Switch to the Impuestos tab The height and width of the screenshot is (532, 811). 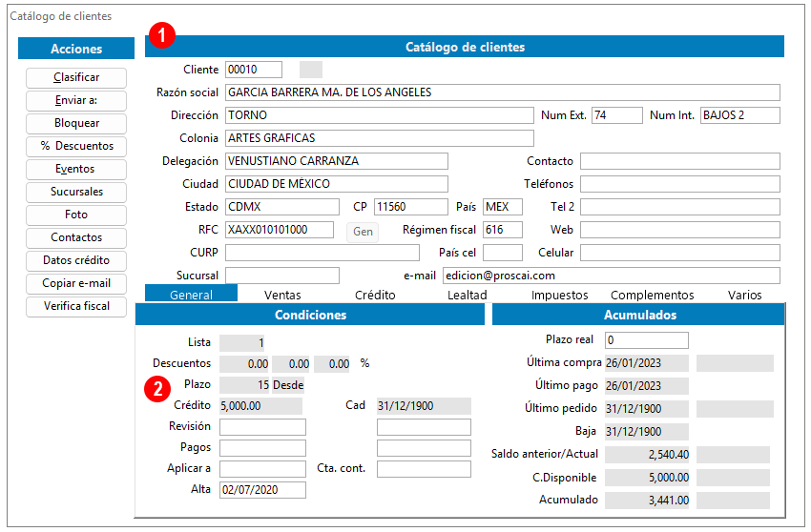(560, 295)
